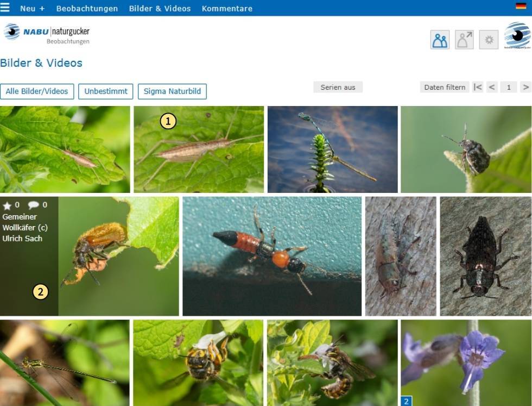The height and width of the screenshot is (406, 532).
Task: Open the Neu + menu
Action: (32, 9)
